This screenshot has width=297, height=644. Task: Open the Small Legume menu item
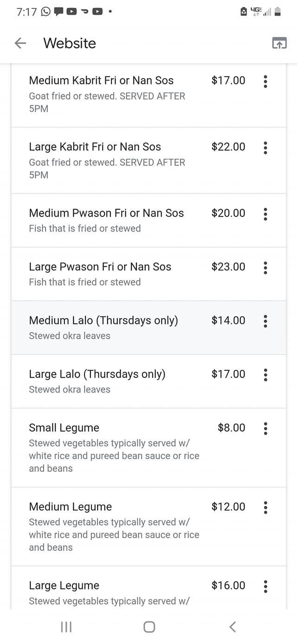click(x=64, y=428)
